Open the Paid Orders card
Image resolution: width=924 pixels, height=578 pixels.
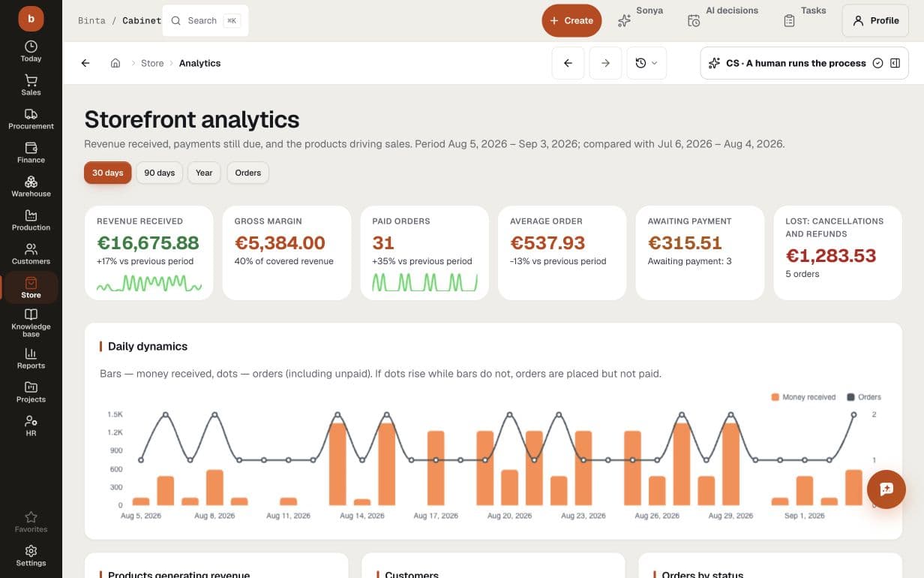424,253
